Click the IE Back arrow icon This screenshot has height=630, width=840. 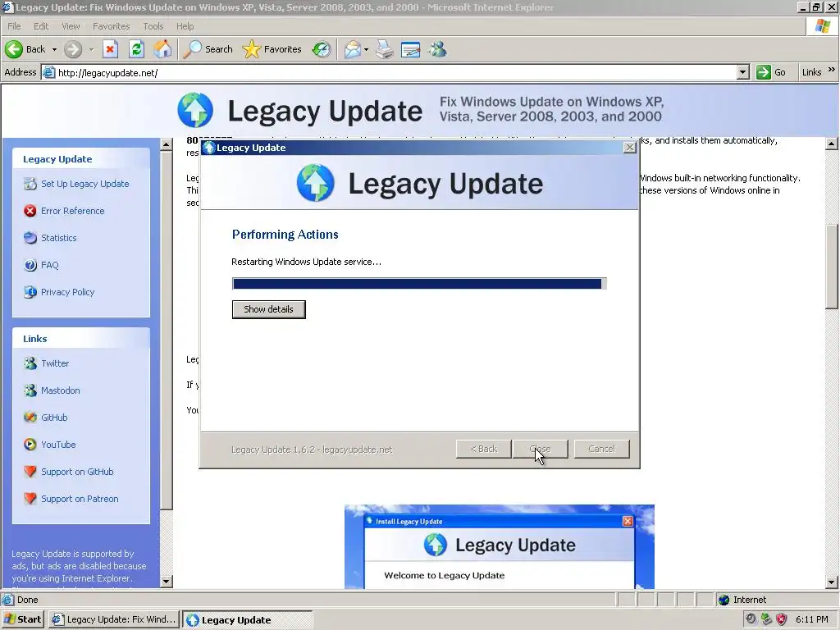coord(14,49)
